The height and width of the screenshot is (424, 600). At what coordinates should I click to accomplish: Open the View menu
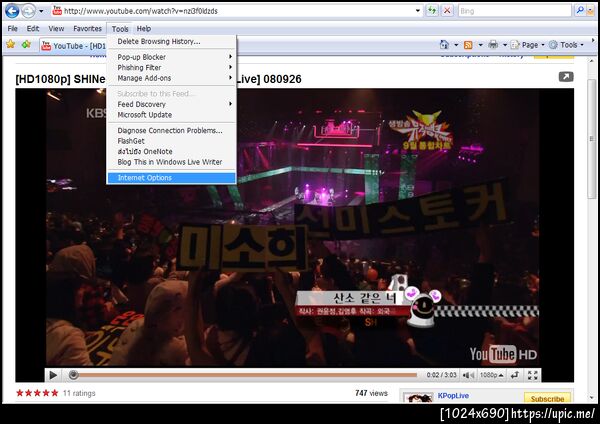(56, 29)
